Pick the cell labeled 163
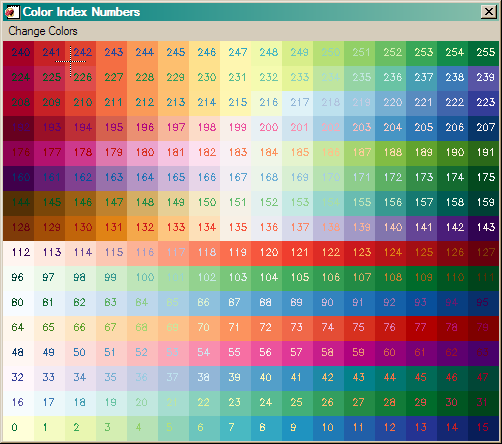The image size is (502, 444). tap(112, 178)
